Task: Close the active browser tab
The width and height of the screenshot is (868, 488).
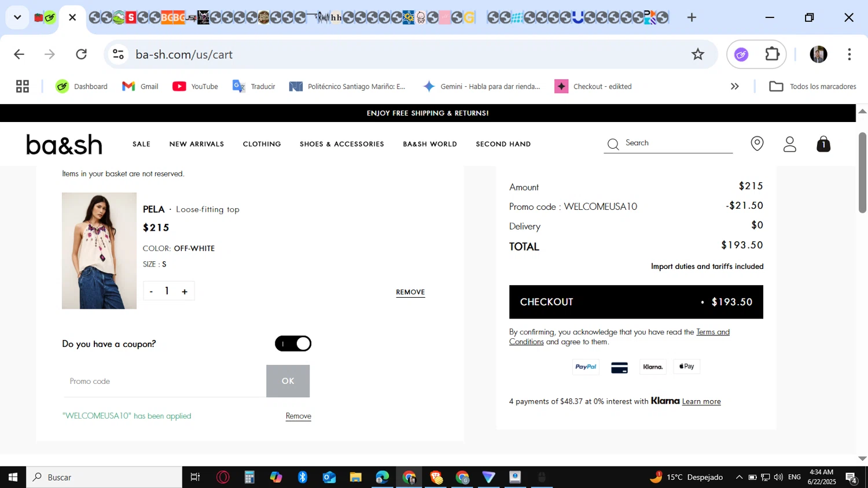Action: point(72,17)
